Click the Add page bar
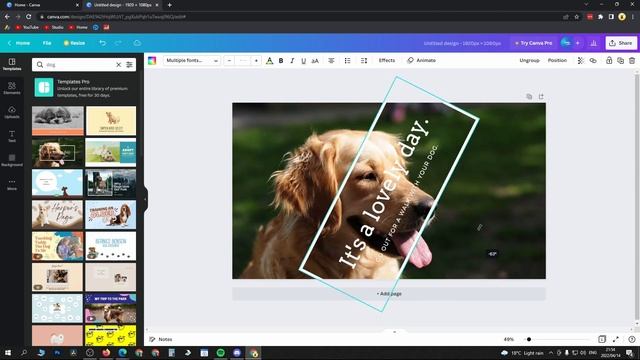640x360 pixels. coord(389,293)
